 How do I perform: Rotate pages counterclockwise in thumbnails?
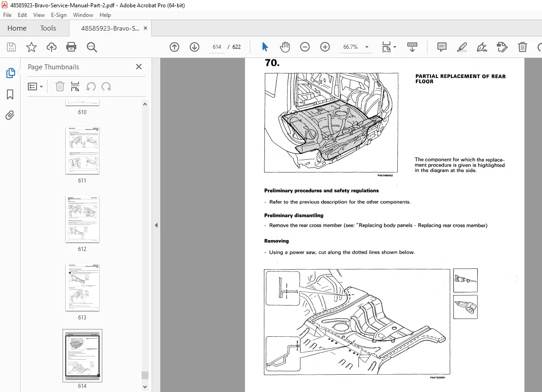point(90,86)
